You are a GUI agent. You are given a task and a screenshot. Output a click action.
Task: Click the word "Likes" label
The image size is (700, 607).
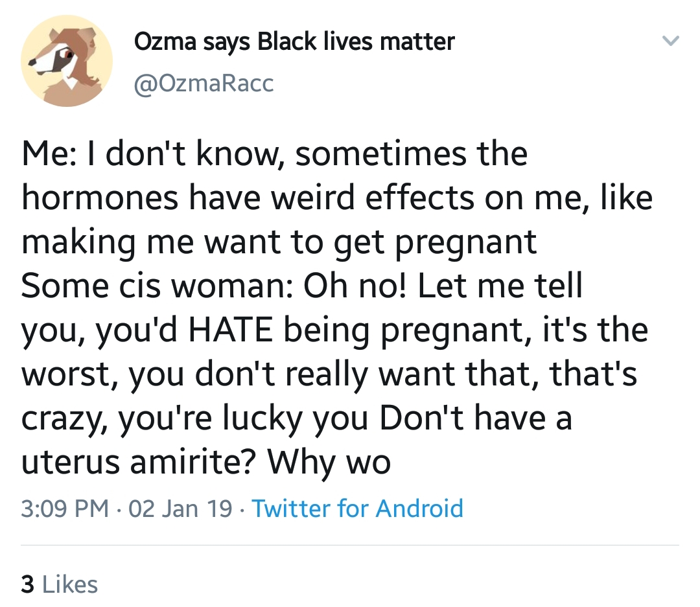click(x=70, y=585)
